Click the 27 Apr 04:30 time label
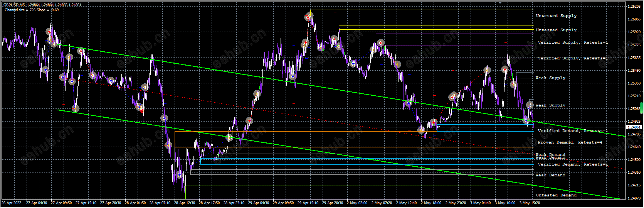Viewport: 644px width, 208px height. tap(37, 203)
